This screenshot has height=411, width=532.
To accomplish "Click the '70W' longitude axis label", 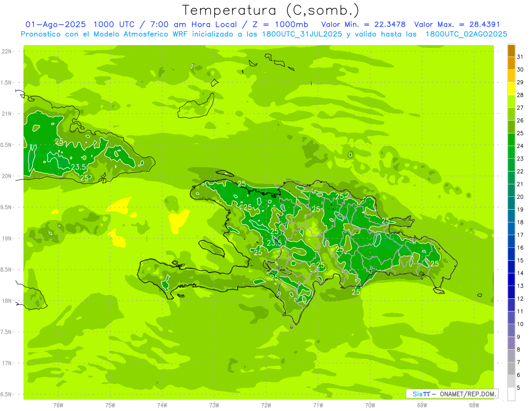I will (370, 405).
